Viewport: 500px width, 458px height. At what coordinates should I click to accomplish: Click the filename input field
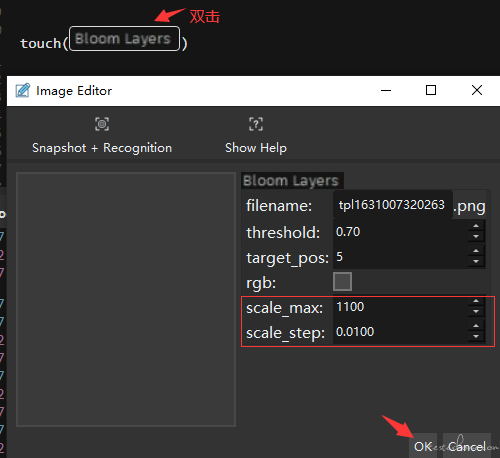click(x=392, y=205)
